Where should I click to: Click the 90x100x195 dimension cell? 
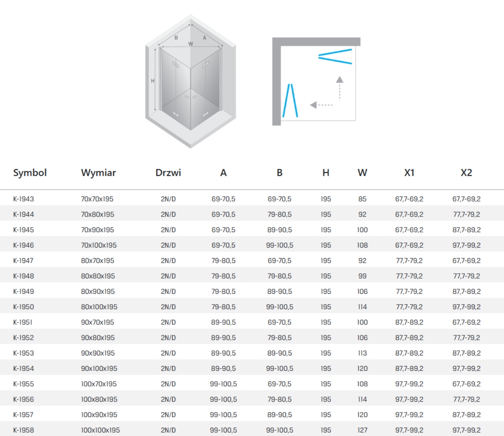click(x=99, y=368)
